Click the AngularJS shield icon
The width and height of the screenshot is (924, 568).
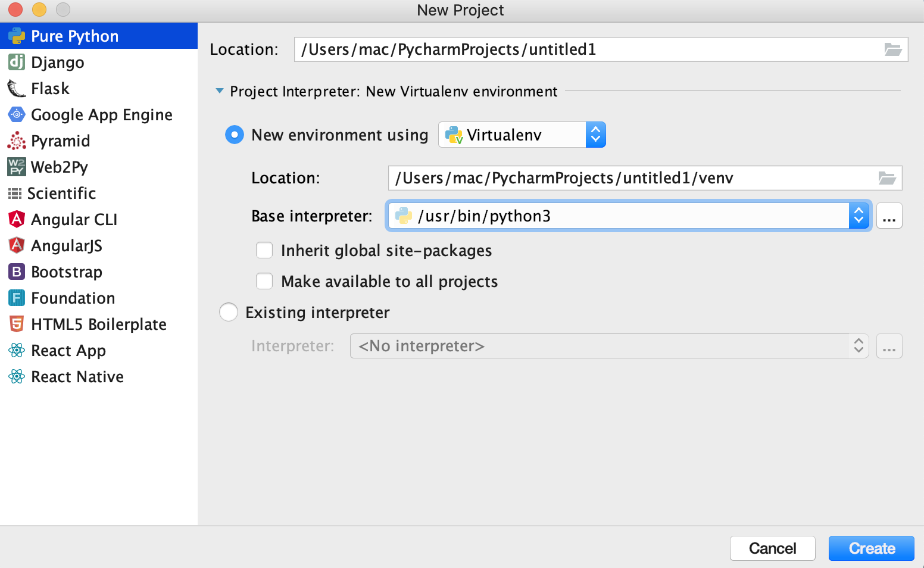[x=17, y=245]
